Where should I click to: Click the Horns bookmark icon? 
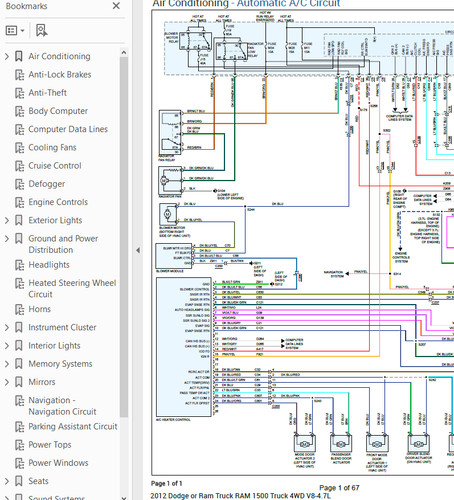coord(20,309)
